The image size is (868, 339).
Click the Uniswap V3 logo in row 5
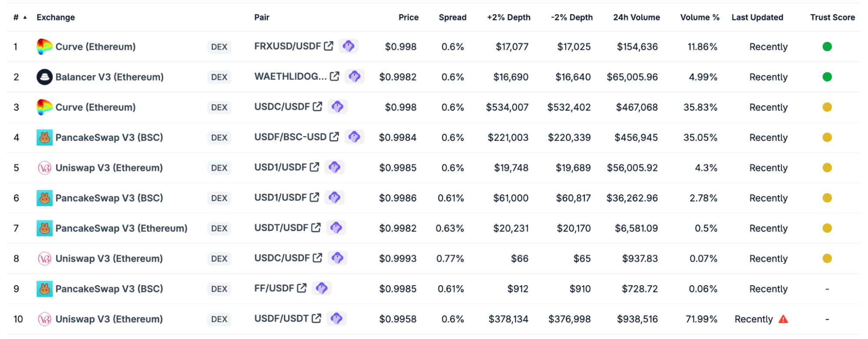[x=44, y=168]
